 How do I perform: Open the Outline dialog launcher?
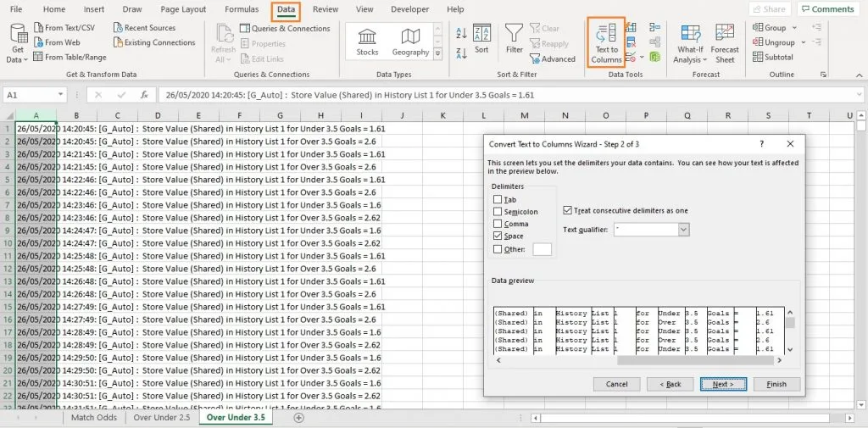click(x=823, y=75)
